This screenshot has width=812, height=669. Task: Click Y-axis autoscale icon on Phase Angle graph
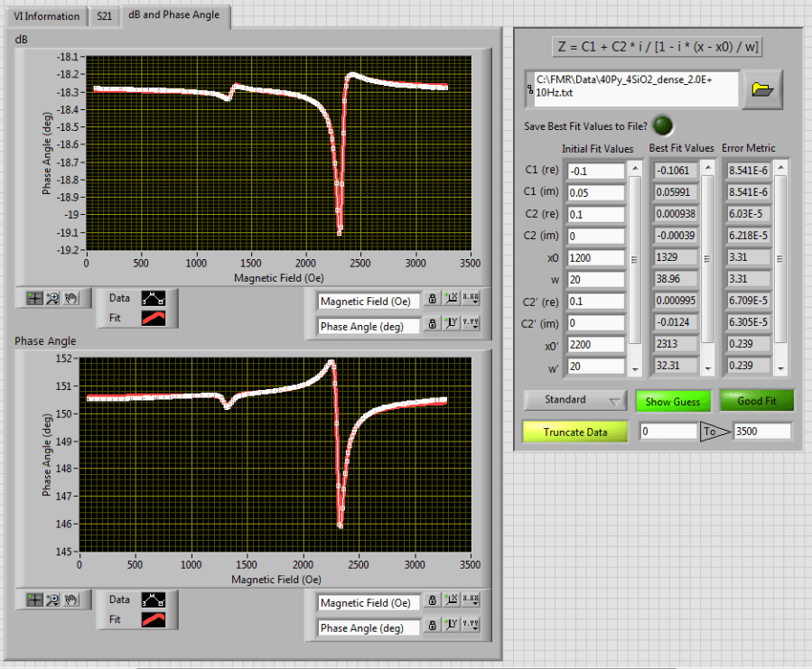pyautogui.click(x=451, y=627)
